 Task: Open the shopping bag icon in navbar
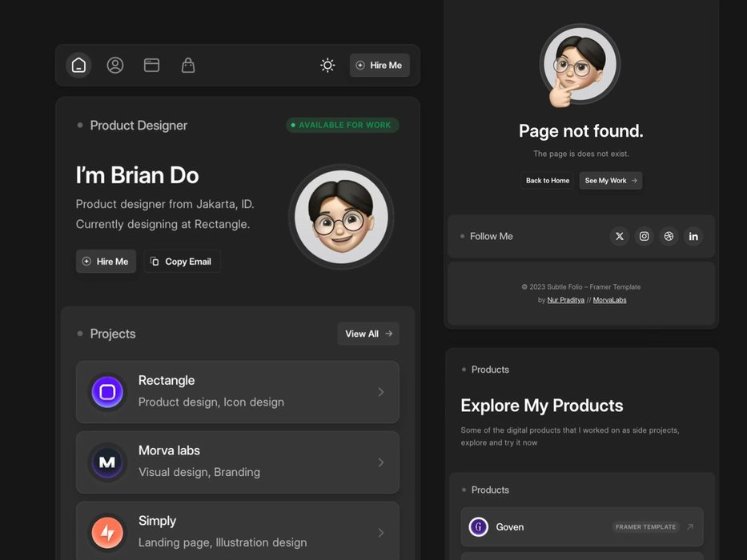[188, 66]
